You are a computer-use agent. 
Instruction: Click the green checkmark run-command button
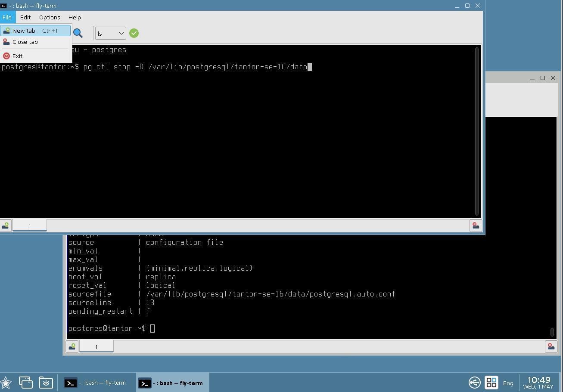coord(134,33)
